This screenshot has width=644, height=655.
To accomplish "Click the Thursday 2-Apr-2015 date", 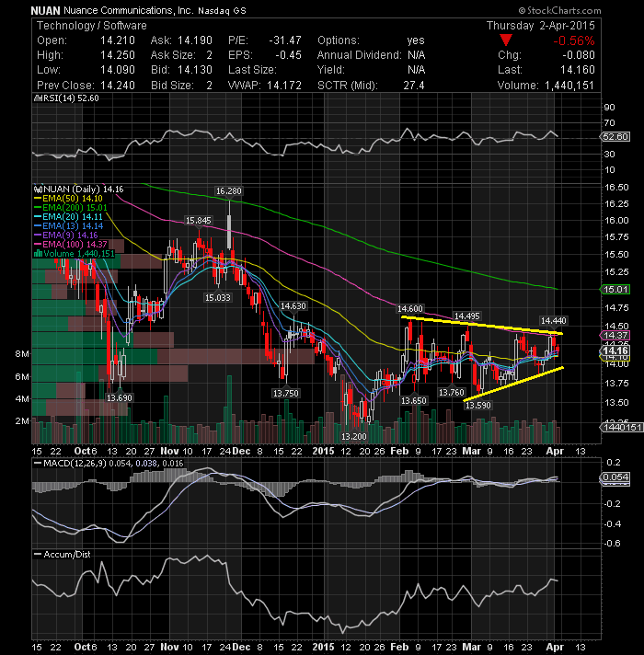I will point(540,26).
